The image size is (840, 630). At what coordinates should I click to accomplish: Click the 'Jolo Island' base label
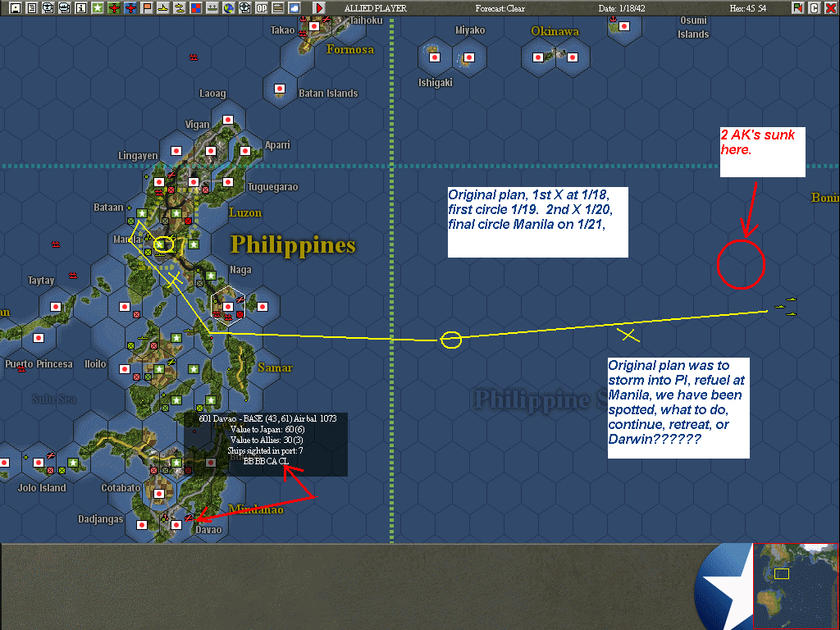(x=42, y=487)
